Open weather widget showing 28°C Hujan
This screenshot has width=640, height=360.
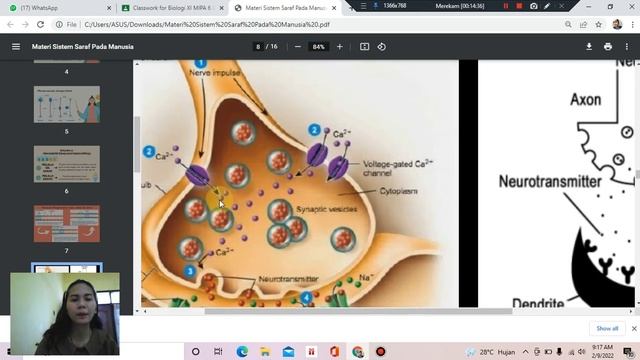point(490,351)
